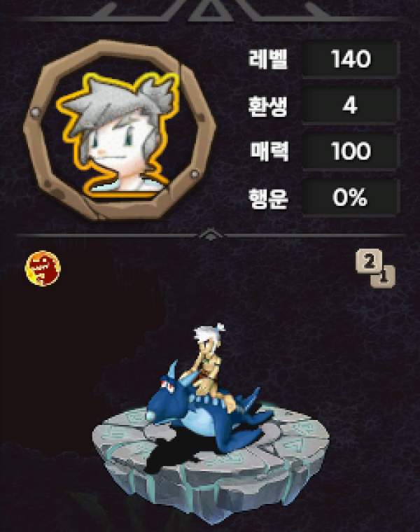
Task: Click the level value 140 field
Action: click(x=351, y=59)
